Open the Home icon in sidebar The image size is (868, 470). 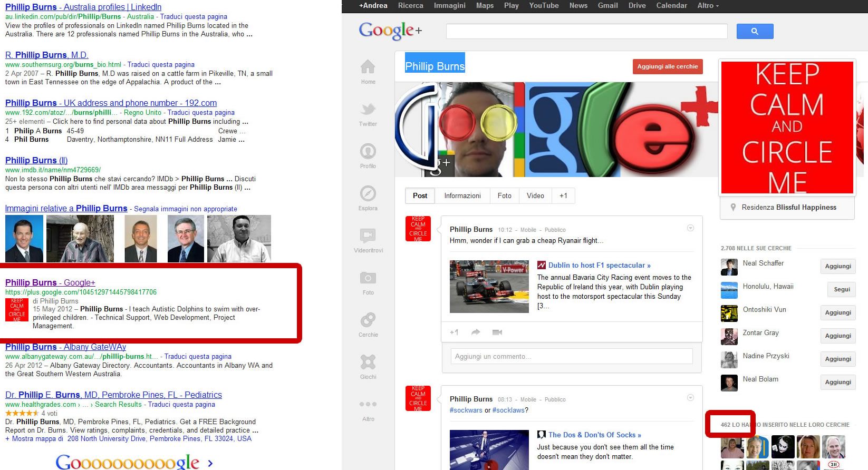click(368, 67)
